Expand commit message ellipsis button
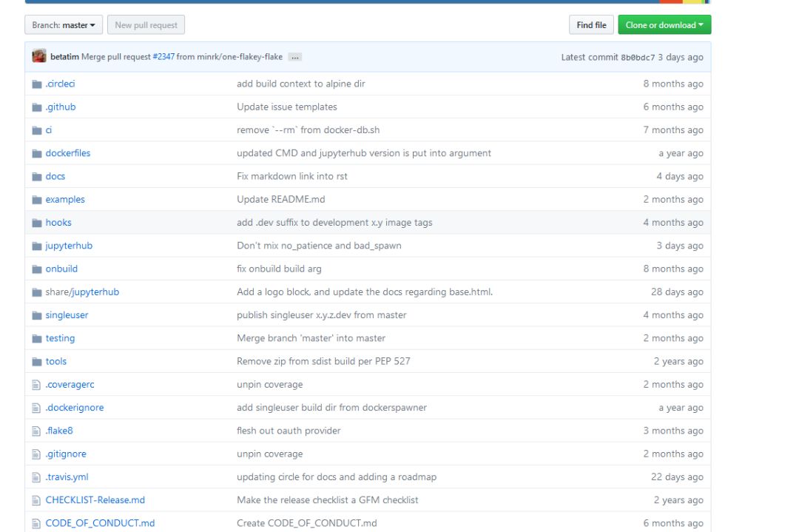The image size is (799, 532). point(295,57)
